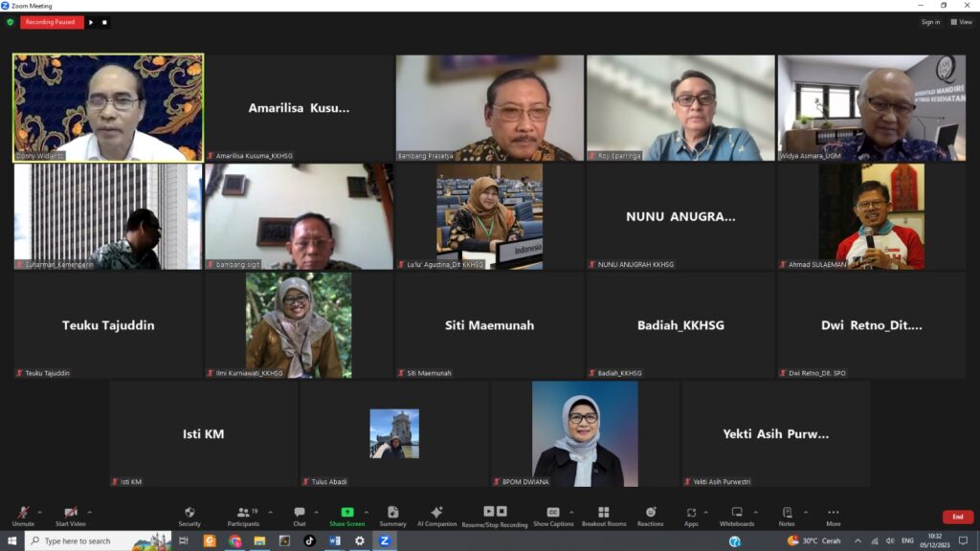Click the red End meeting button
The image size is (980, 551).
(957, 517)
